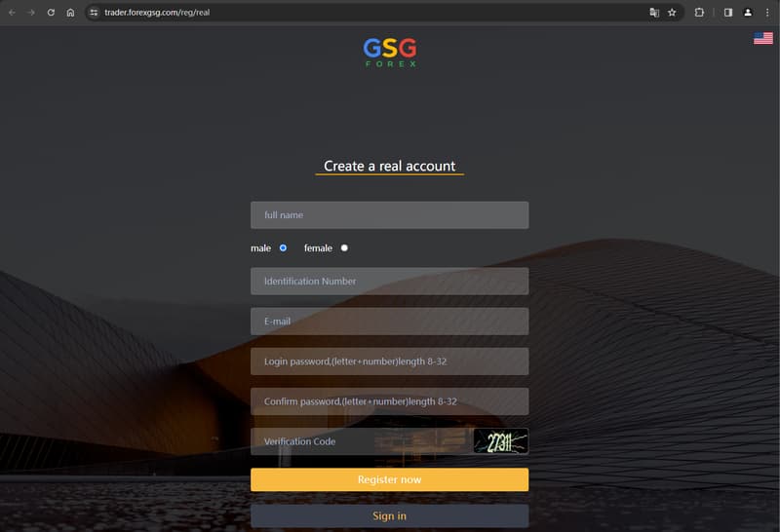
Task: Go back using the browser back arrow
Action: pyautogui.click(x=12, y=13)
